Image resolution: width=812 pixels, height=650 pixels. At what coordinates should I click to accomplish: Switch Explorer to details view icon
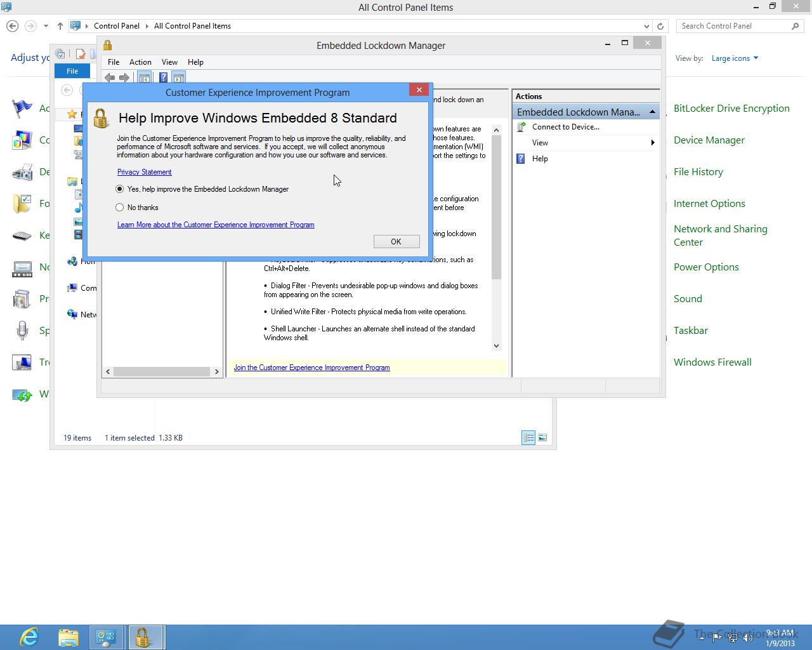[x=528, y=437]
